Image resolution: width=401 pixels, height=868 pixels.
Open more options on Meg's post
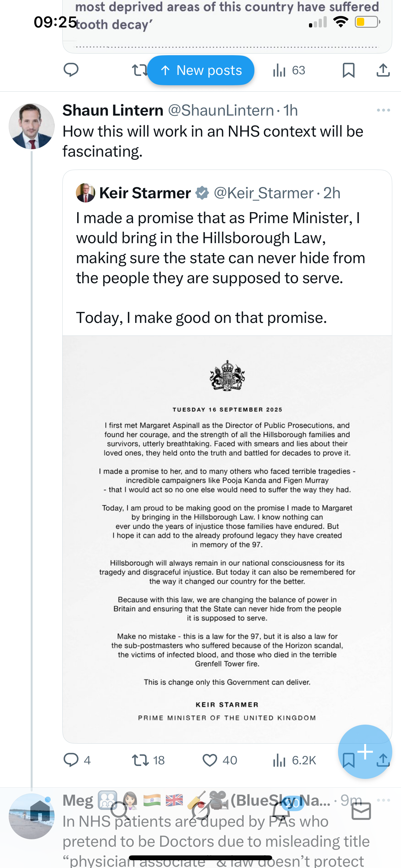tap(383, 800)
